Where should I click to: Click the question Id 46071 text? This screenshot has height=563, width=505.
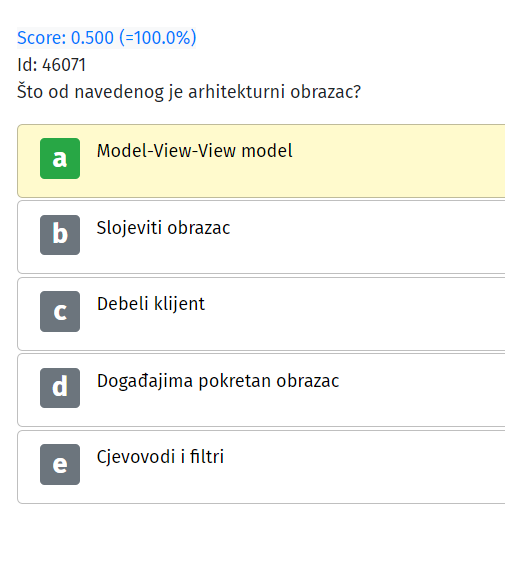(51, 65)
